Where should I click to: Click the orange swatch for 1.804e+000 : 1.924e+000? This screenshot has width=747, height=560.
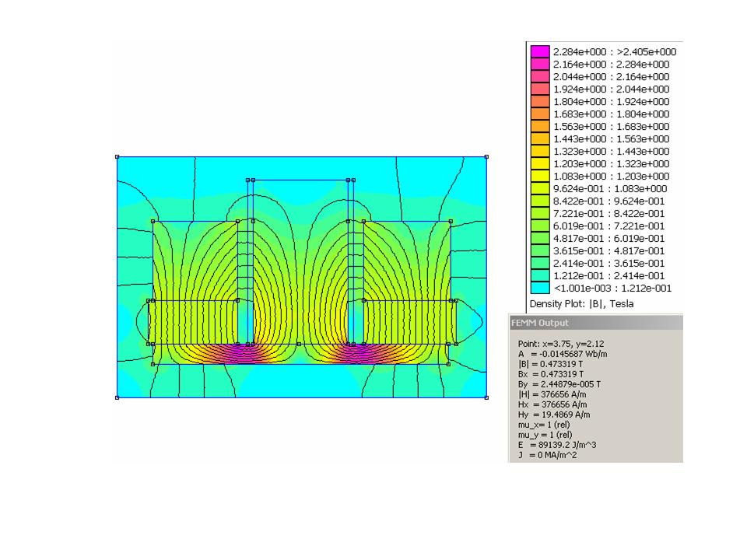[540, 101]
